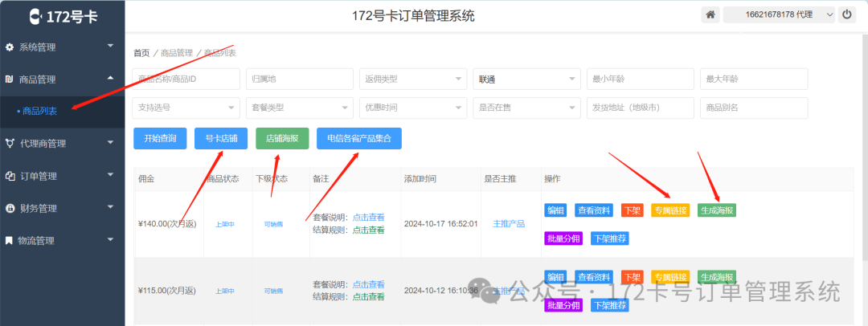
Task: Click the 店铺海报 green button
Action: coord(282,138)
